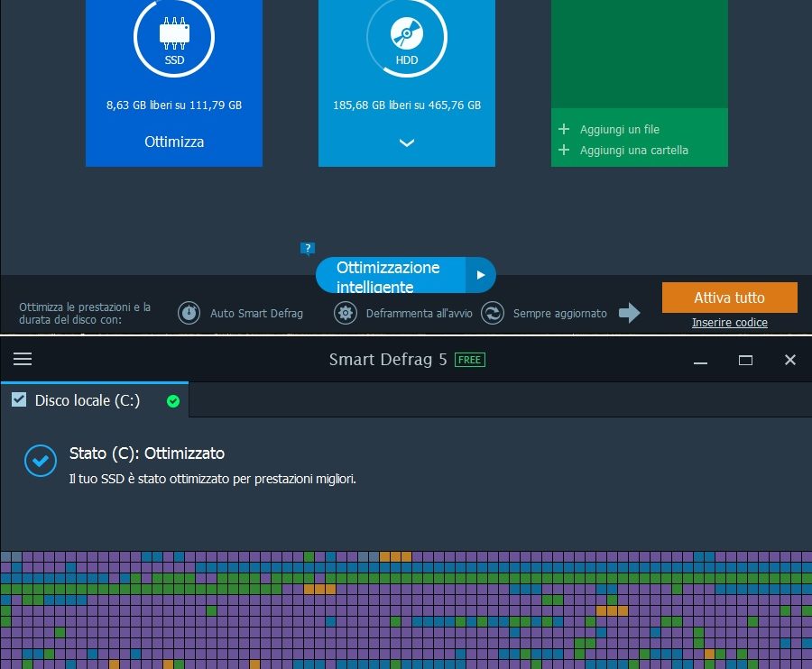Click the SSD drive chip icon
The image size is (812, 669).
click(173, 34)
